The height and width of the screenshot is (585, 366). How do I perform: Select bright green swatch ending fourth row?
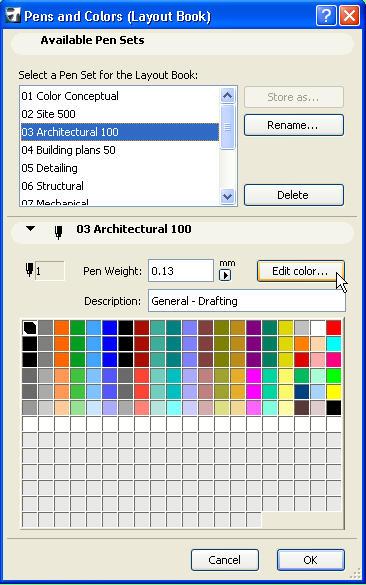pyautogui.click(x=334, y=376)
